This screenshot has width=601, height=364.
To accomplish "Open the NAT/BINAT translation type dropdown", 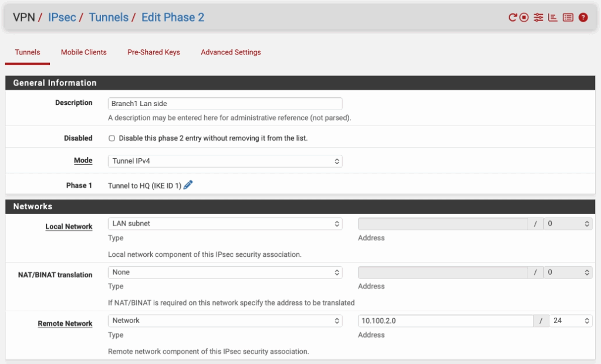I will 225,273.
